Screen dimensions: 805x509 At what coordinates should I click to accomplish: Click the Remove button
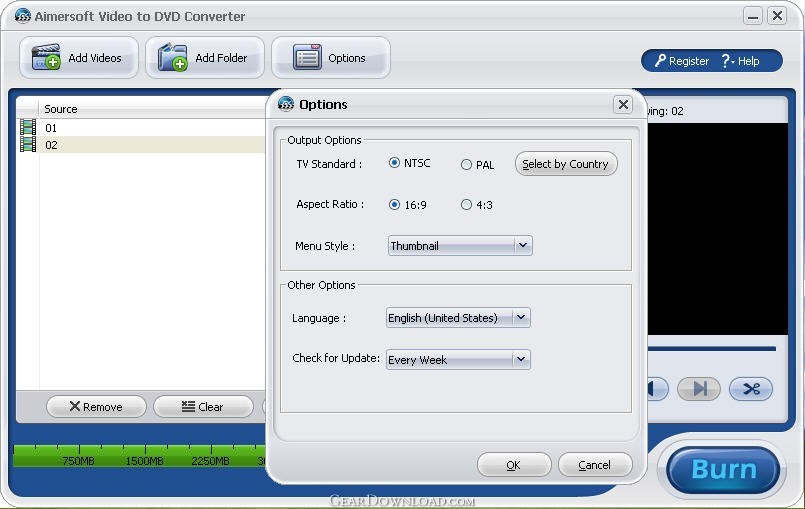click(96, 407)
